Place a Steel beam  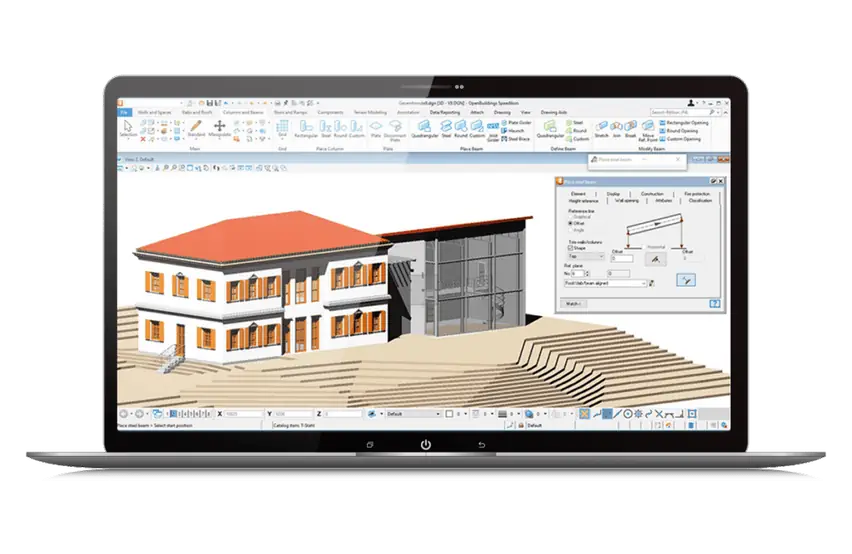coord(446,129)
